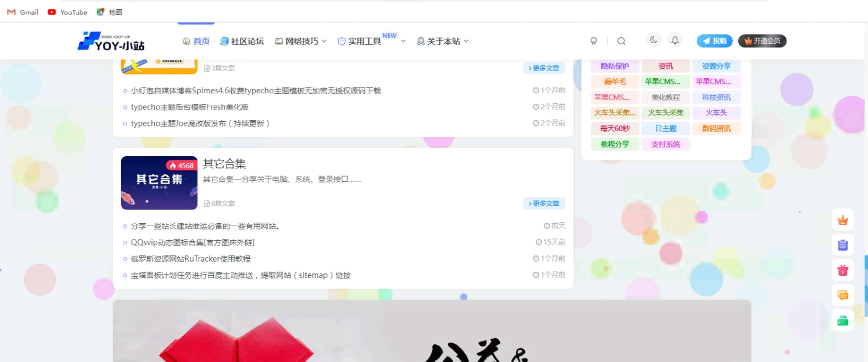Open the 更多文章 link beside 其它合集

pyautogui.click(x=544, y=203)
